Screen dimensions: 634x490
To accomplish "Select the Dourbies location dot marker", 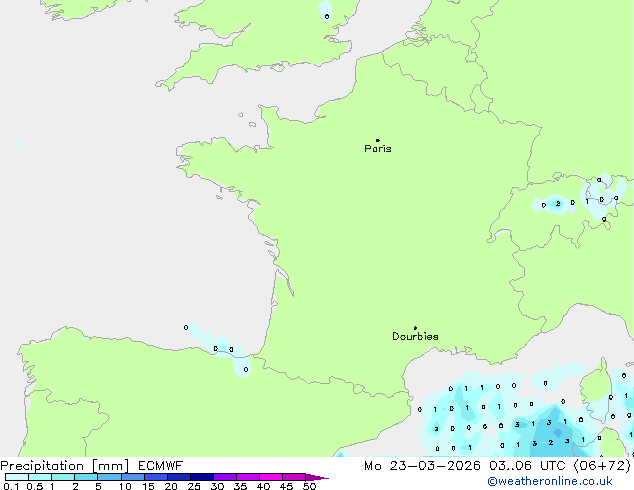I will [x=415, y=328].
